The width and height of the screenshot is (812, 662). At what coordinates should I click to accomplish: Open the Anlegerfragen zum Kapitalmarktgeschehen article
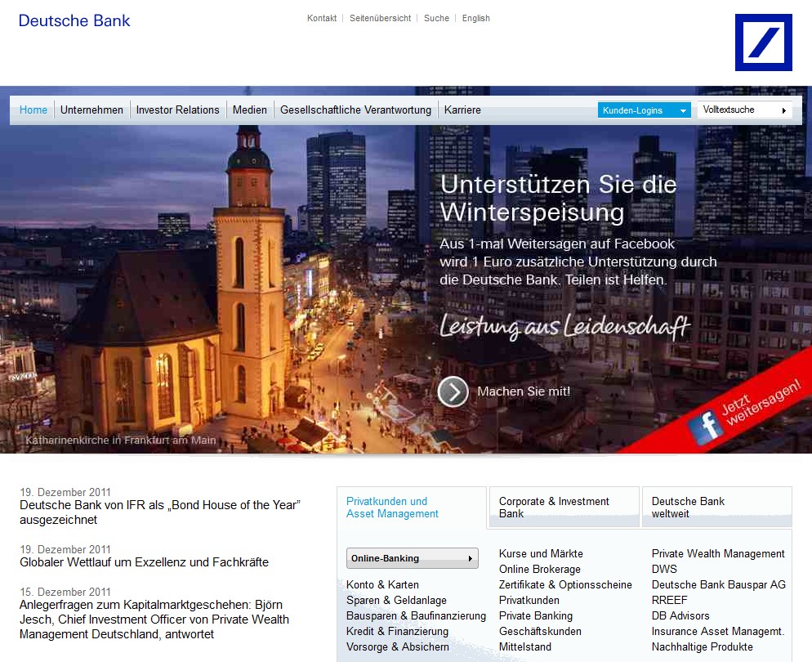click(154, 620)
